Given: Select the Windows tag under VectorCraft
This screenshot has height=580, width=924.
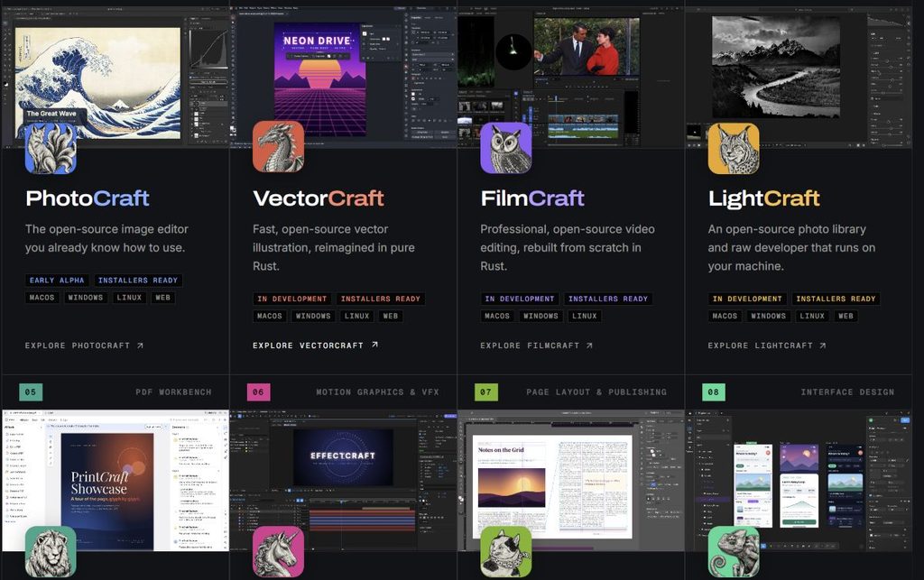Looking at the screenshot, I should coord(313,316).
